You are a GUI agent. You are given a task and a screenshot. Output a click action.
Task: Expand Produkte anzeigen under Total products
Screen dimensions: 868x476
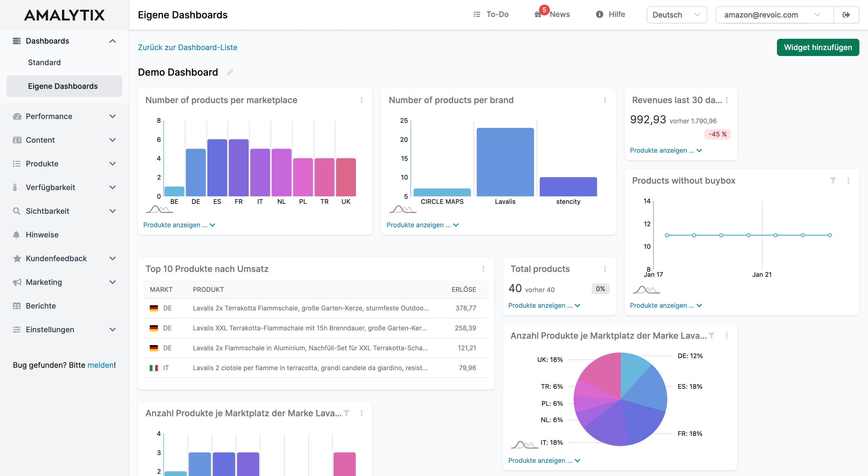544,305
